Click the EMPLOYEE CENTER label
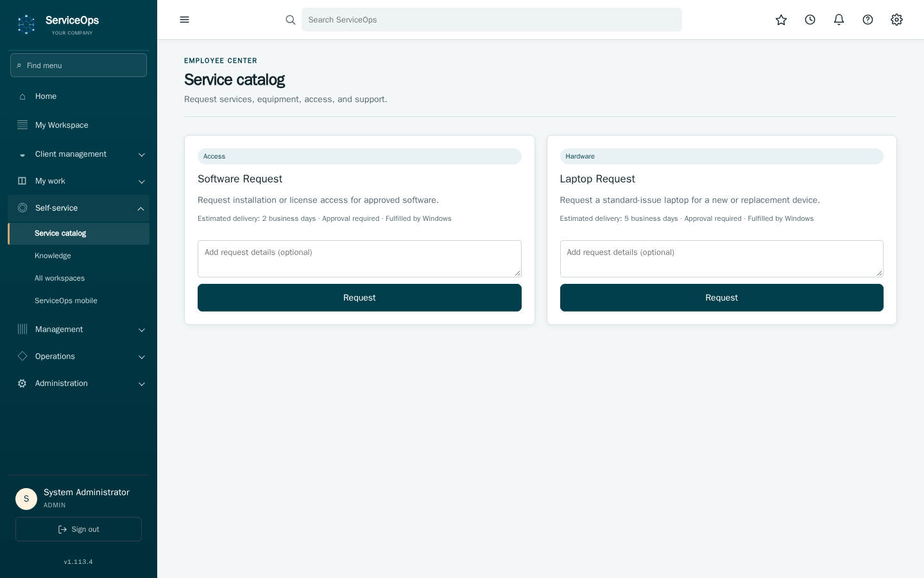The height and width of the screenshot is (578, 924). coord(221,61)
